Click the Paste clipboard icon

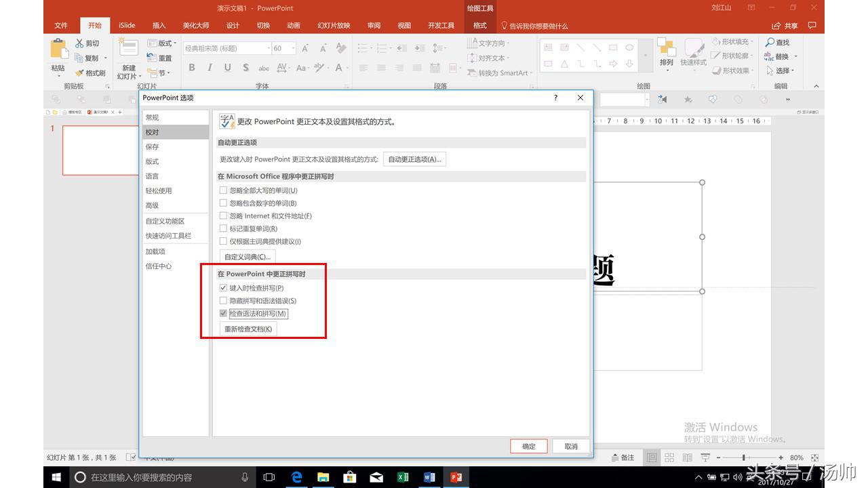(x=59, y=49)
